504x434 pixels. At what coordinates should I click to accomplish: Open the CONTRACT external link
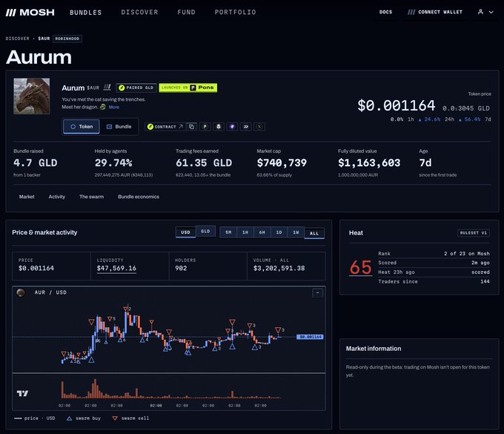point(165,127)
